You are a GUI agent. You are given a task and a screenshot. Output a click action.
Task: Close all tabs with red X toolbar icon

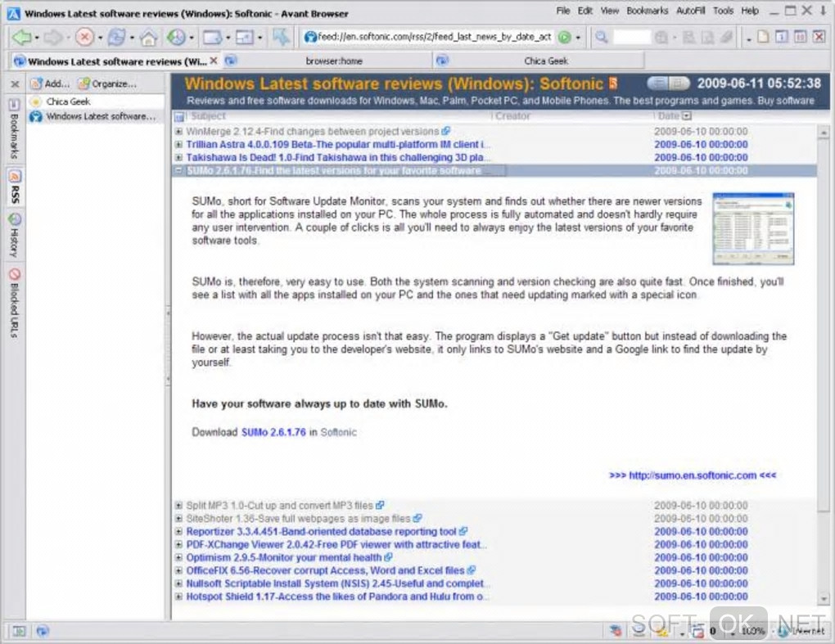(x=819, y=37)
